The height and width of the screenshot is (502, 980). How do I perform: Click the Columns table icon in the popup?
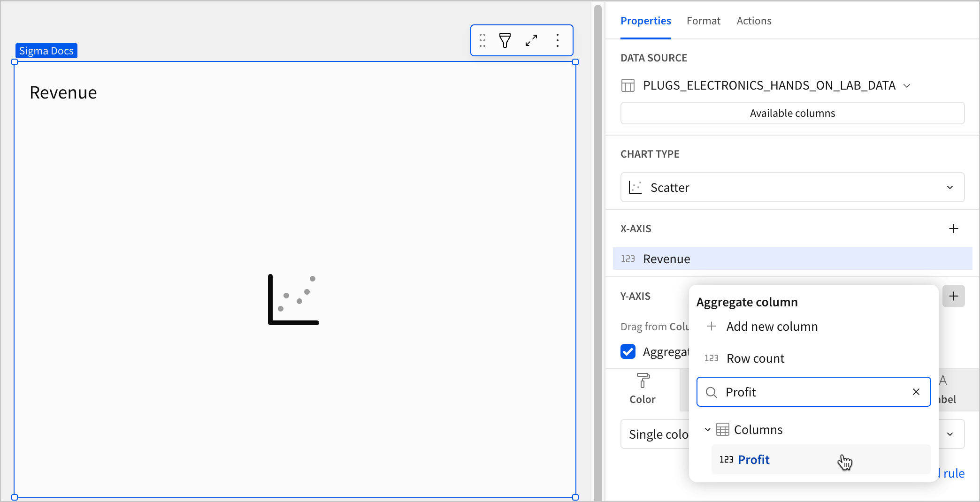(x=721, y=429)
